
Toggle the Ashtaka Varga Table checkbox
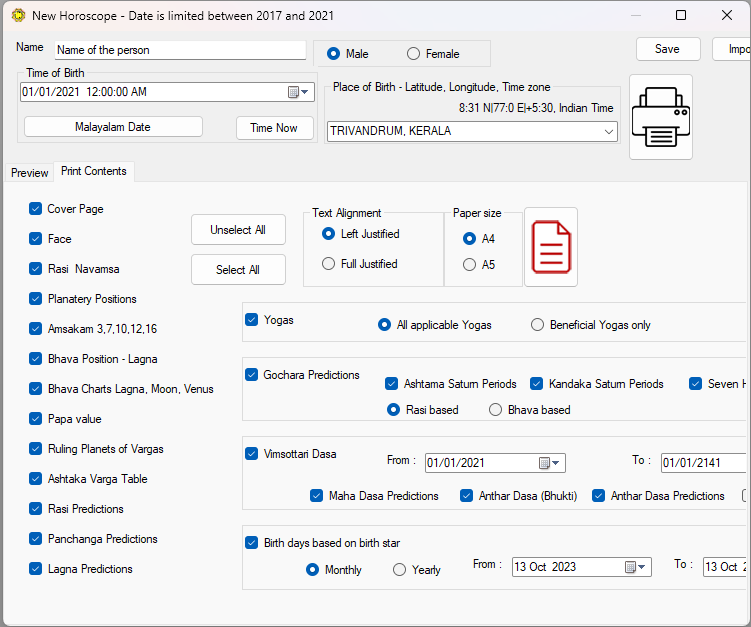36,479
